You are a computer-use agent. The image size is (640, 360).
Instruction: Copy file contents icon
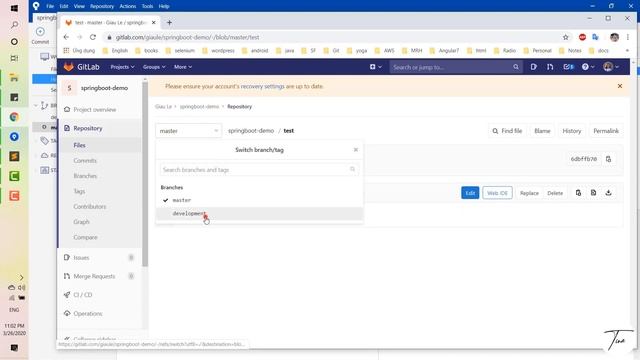(x=578, y=193)
